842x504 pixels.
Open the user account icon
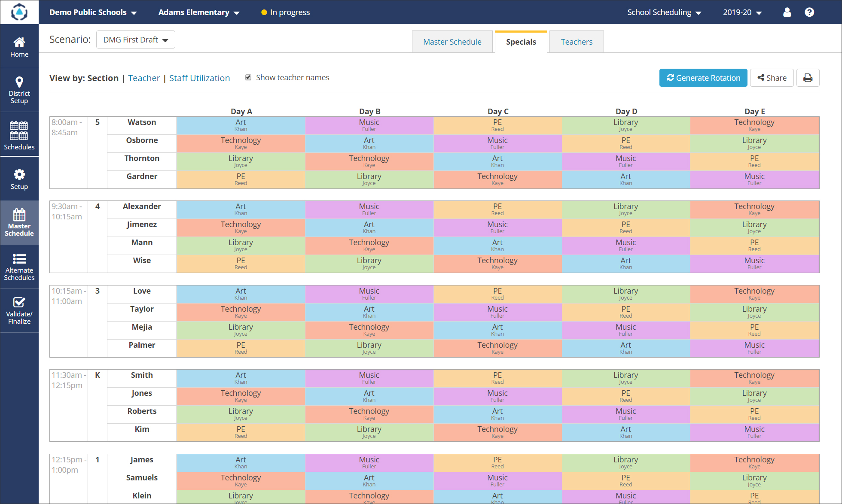787,12
